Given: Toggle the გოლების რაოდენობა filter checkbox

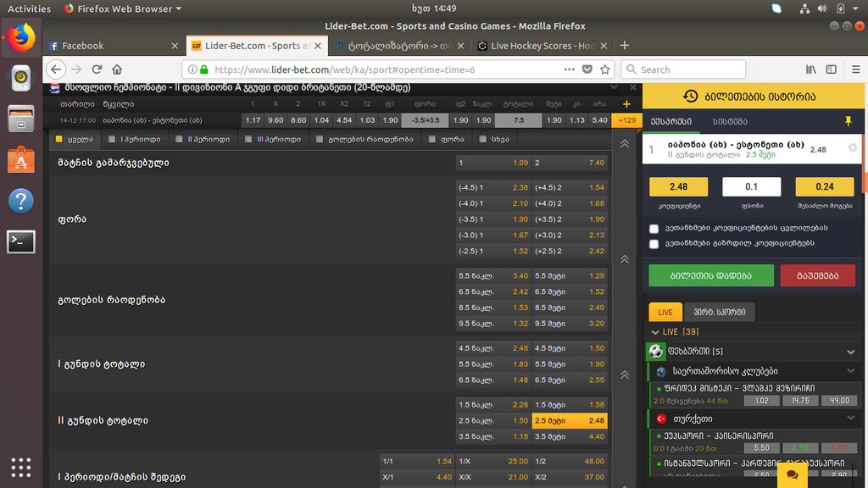Looking at the screenshot, I should (320, 139).
